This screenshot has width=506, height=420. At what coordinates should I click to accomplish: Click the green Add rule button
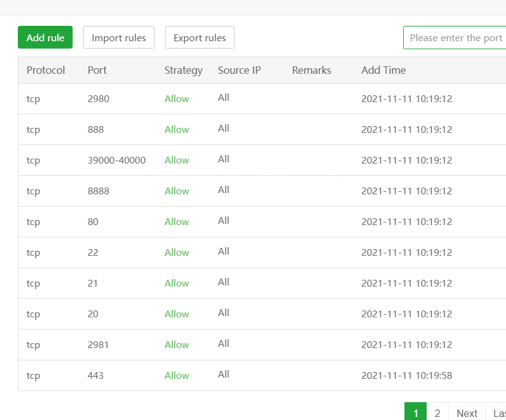click(46, 38)
